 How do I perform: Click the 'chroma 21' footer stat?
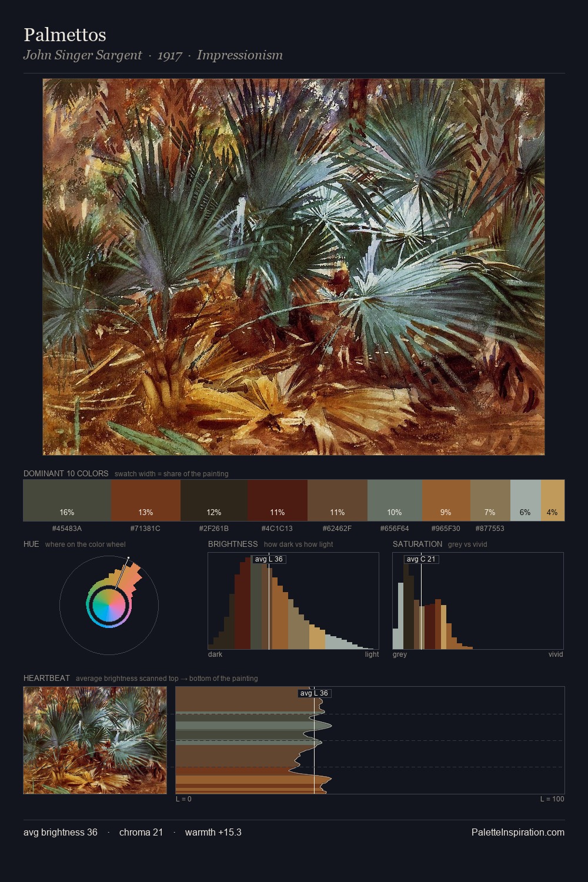(141, 832)
